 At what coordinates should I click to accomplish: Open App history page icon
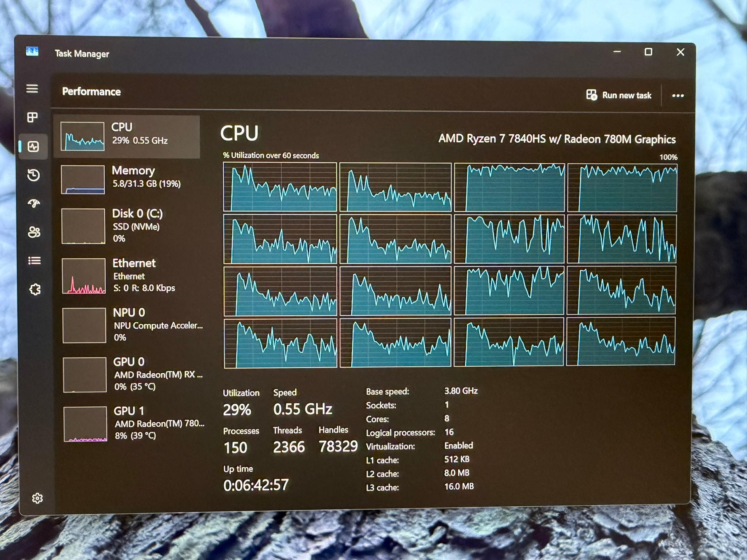[34, 175]
